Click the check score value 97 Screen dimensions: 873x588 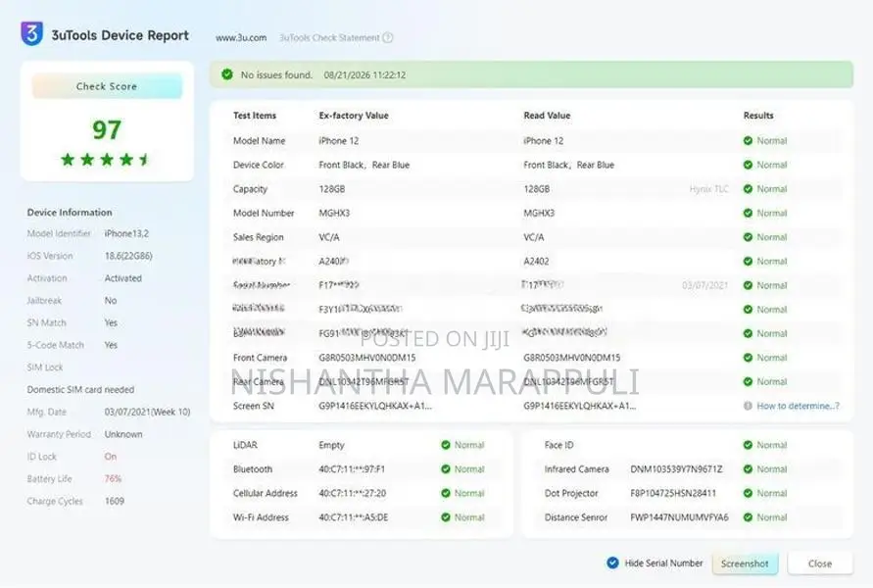[x=107, y=129]
